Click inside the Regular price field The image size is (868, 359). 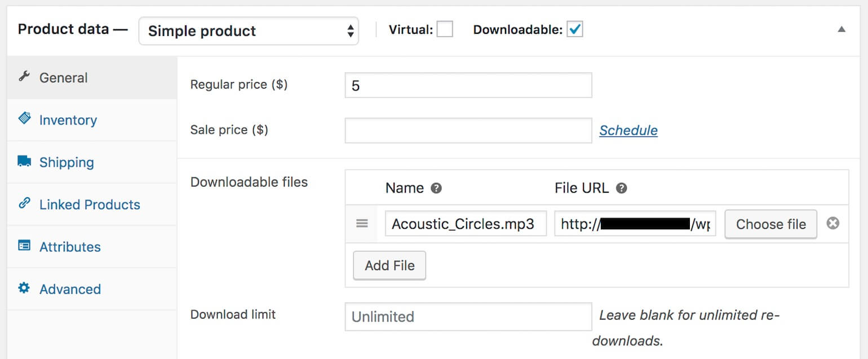[x=468, y=85]
